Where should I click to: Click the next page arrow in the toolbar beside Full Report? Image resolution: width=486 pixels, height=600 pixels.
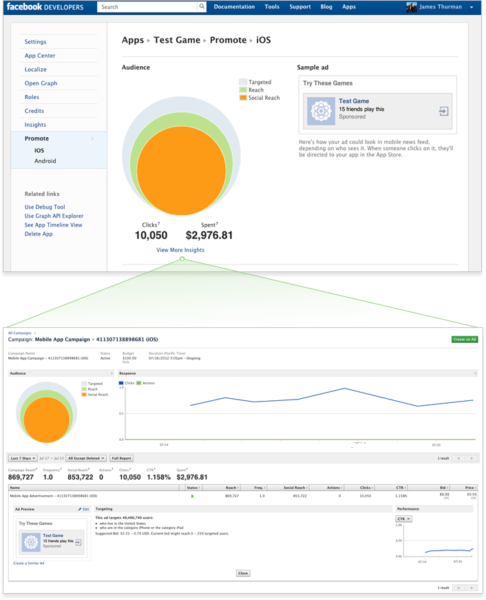tap(471, 458)
